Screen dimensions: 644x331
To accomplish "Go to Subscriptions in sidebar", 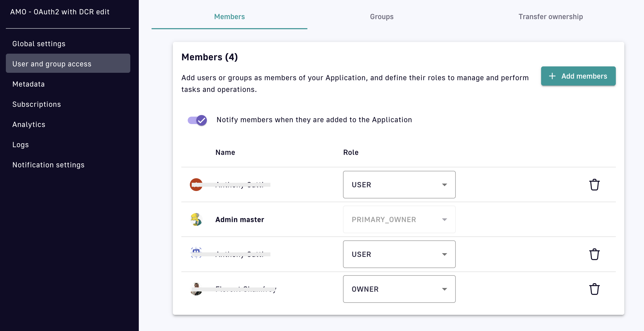I will 37,104.
